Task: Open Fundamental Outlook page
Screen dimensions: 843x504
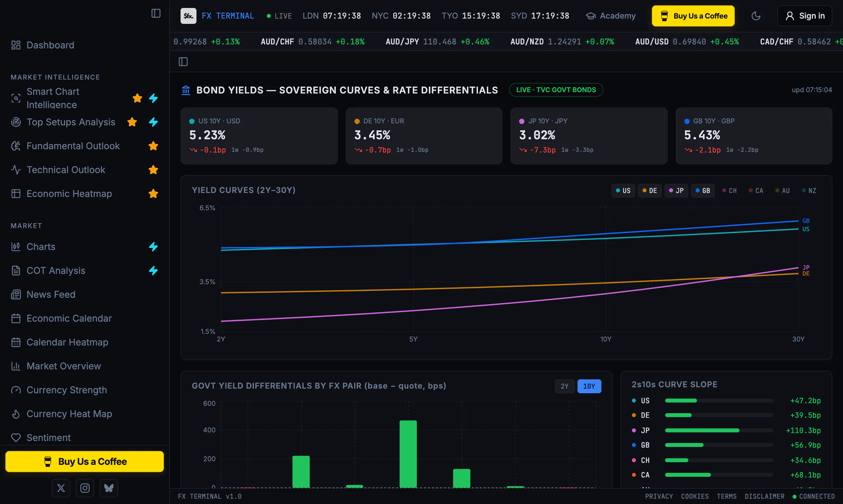Action: pos(73,146)
